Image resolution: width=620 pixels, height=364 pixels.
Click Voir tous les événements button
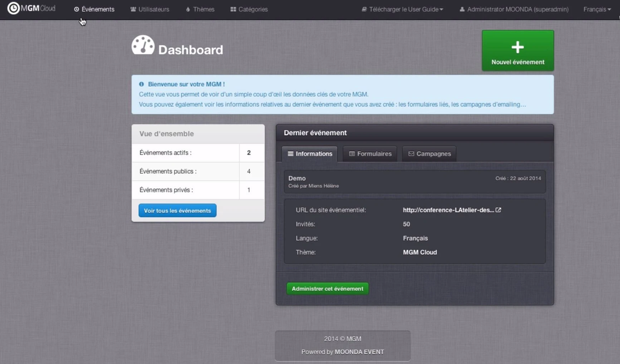click(x=177, y=210)
